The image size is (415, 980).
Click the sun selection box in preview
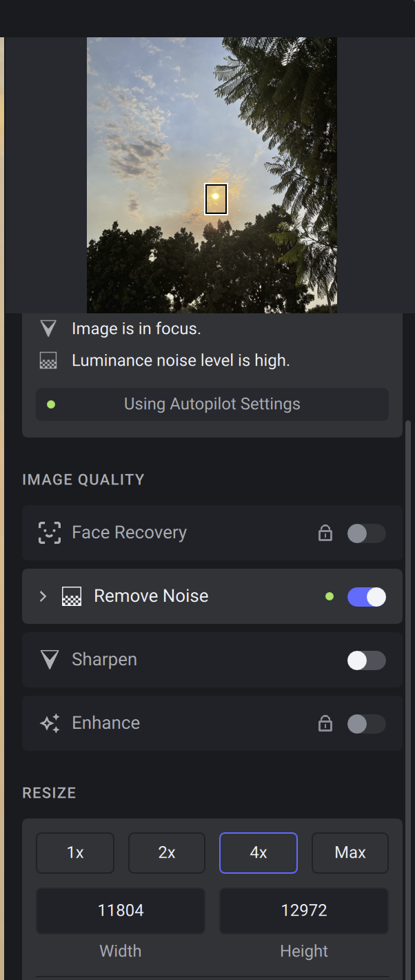coord(216,199)
